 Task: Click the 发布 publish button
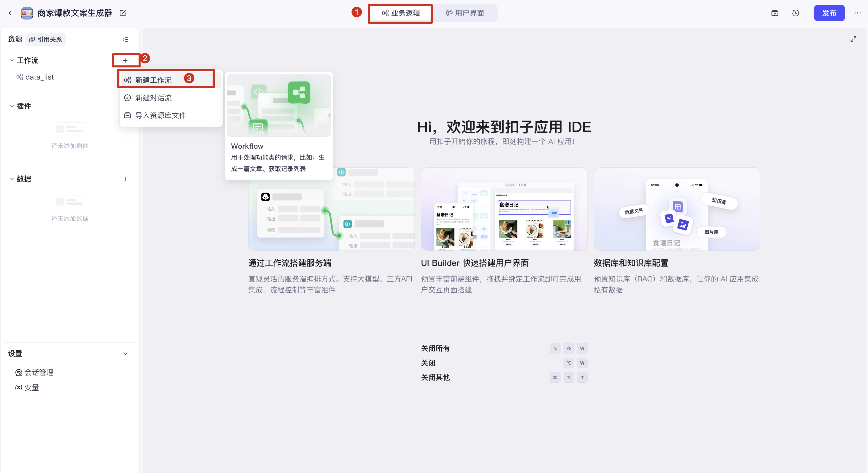tap(829, 13)
